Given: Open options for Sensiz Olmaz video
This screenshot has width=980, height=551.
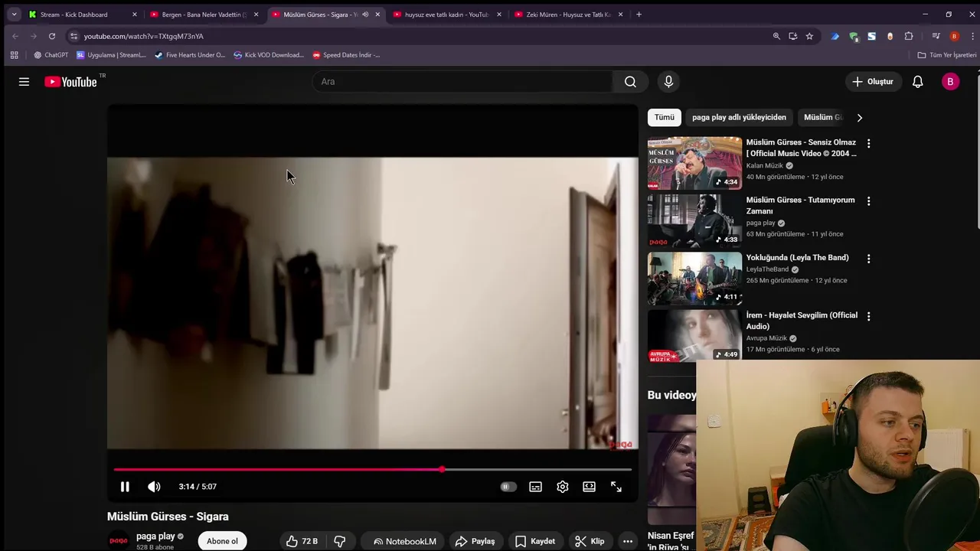Looking at the screenshot, I should [x=868, y=143].
